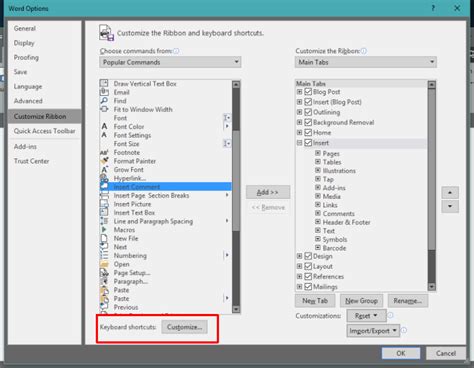The width and height of the screenshot is (474, 368).
Task: Uncheck the References tab checkbox
Action: [308, 276]
